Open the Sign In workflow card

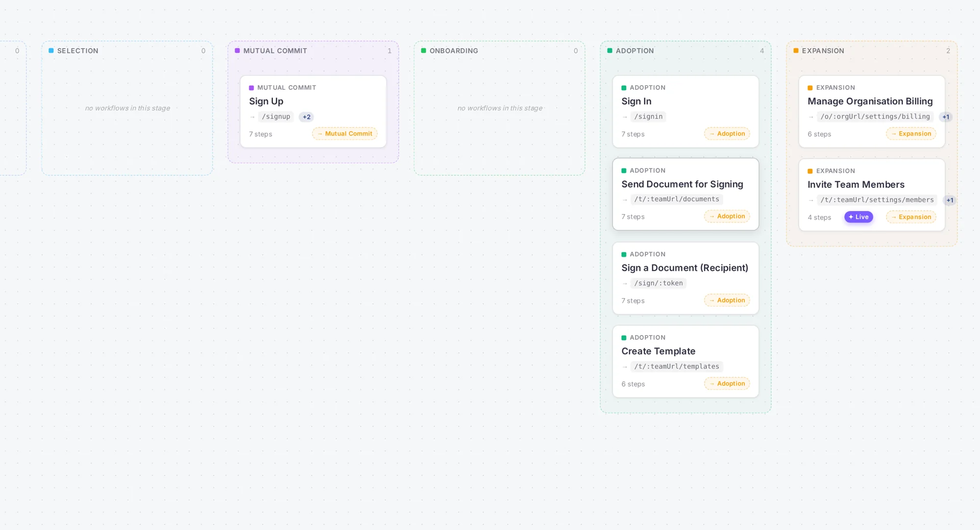pos(686,111)
